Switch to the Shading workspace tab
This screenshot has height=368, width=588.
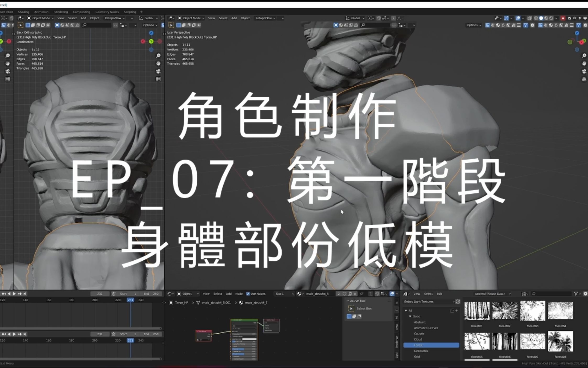(23, 12)
